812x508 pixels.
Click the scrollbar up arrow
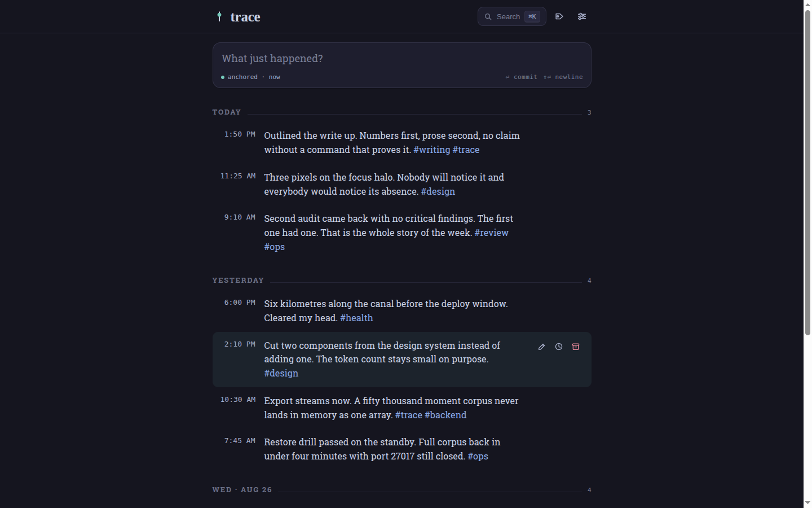(807, 5)
